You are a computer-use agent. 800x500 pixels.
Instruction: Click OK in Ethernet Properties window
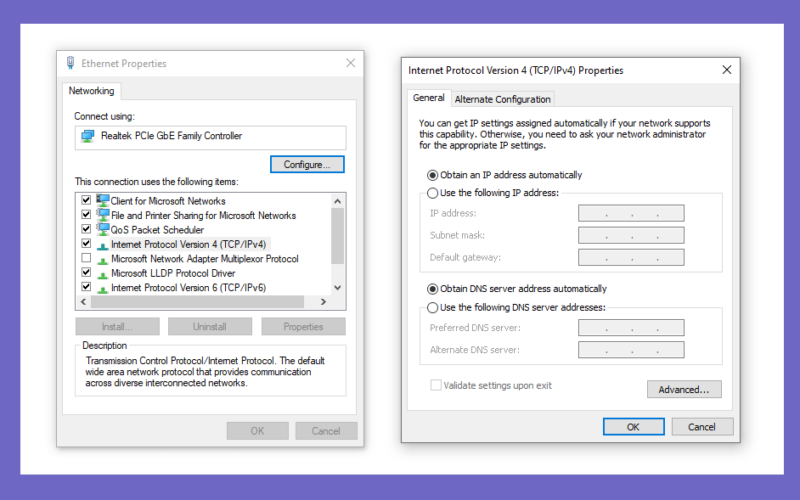(x=258, y=431)
